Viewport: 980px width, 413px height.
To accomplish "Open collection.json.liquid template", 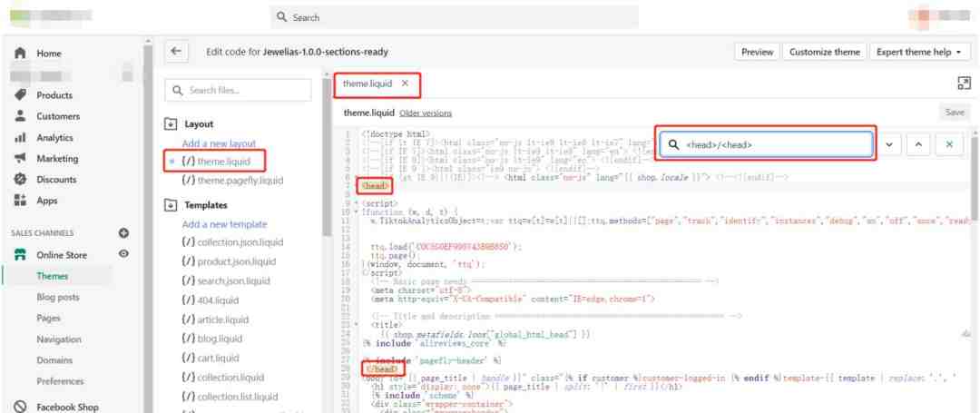I will point(232,242).
